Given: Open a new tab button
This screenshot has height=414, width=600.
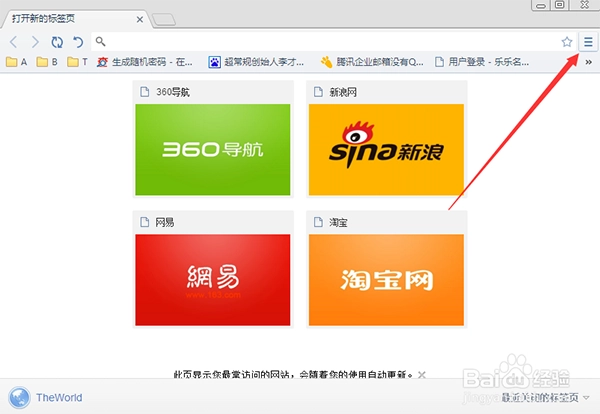Looking at the screenshot, I should click(166, 19).
